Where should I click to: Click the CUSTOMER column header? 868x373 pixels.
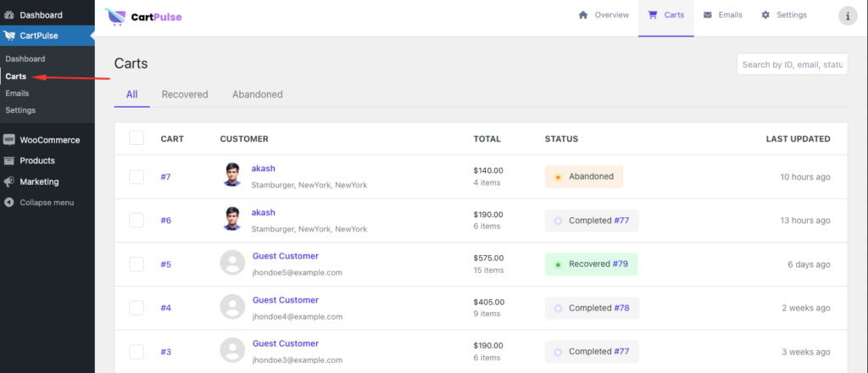click(x=244, y=139)
